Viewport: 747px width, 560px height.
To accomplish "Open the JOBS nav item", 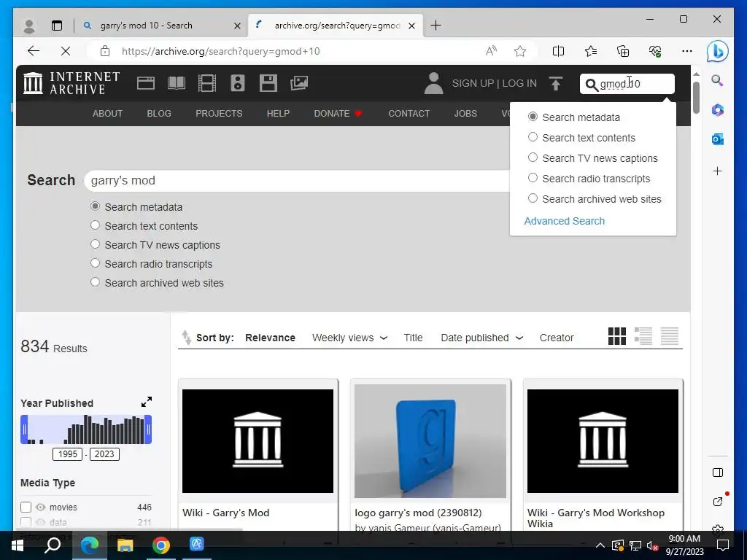I will (465, 113).
